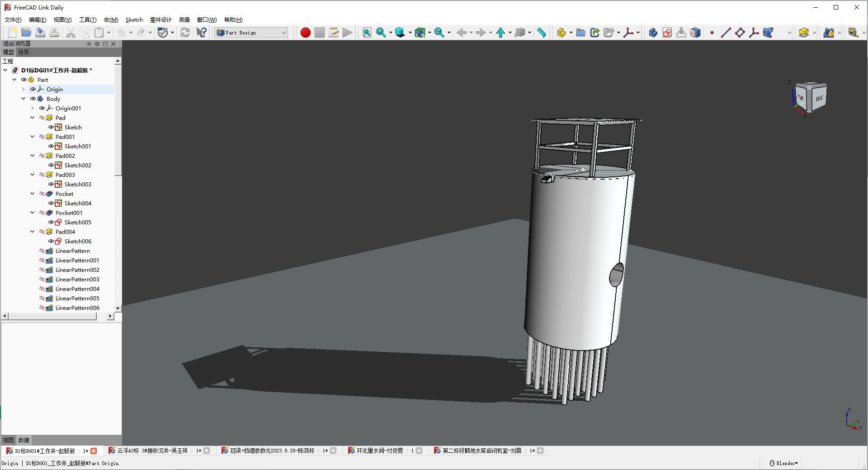Screen dimensions: 868x470
Task: Click the What's This help icon
Action: tap(201, 33)
